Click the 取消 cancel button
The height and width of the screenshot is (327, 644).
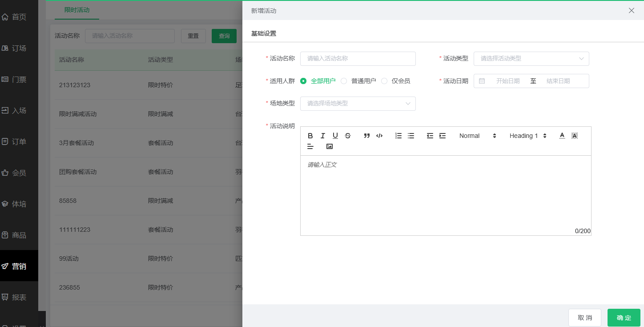tap(585, 318)
